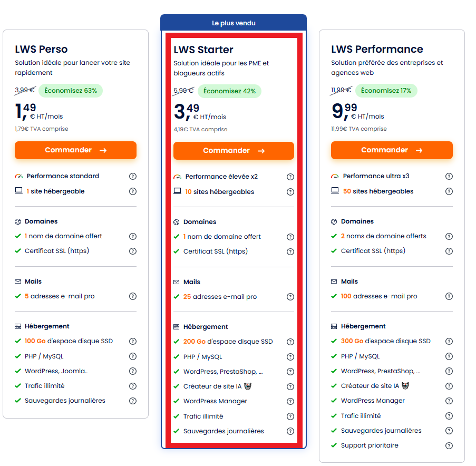
Task: Open help for Support prioritaire
Action: coord(449,445)
